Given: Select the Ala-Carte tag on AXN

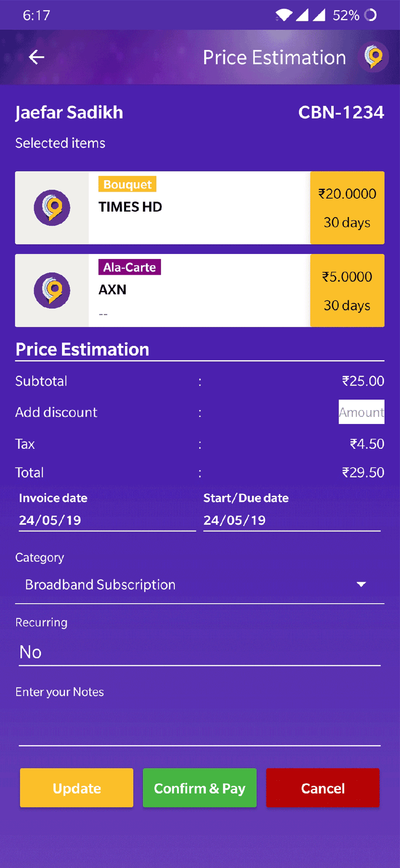Looking at the screenshot, I should (x=129, y=267).
